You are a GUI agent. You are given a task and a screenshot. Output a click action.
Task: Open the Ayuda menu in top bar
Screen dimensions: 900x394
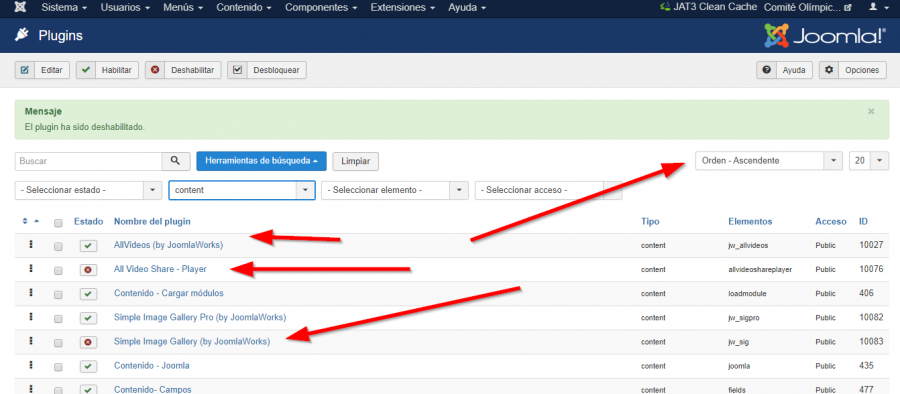tap(467, 8)
